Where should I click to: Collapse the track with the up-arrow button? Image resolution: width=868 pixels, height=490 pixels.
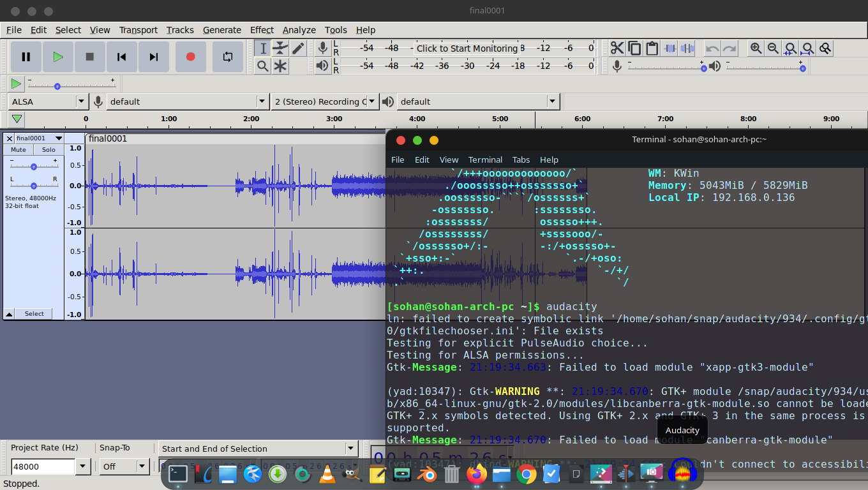coord(9,314)
